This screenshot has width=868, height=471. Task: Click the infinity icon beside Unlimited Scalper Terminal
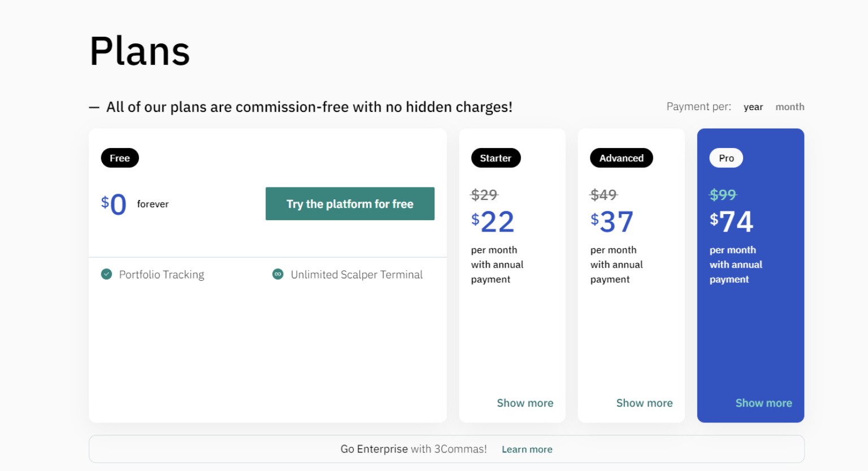click(277, 274)
